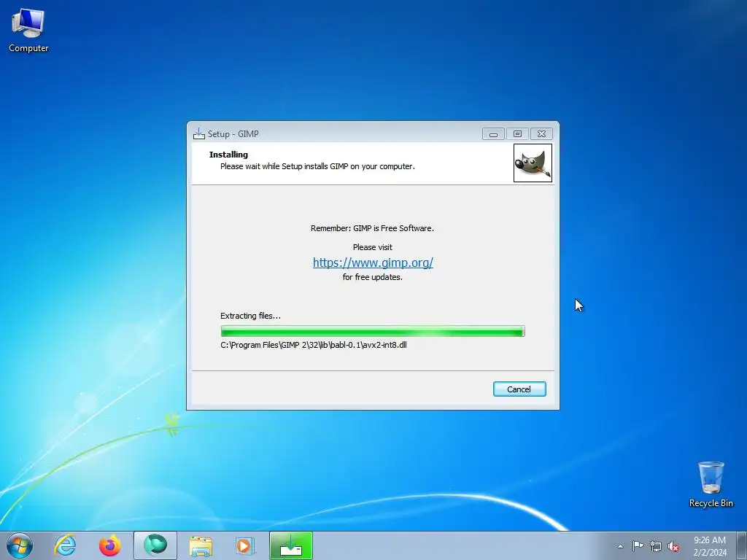
Task: Click the 'for free updates.' text
Action: [373, 277]
